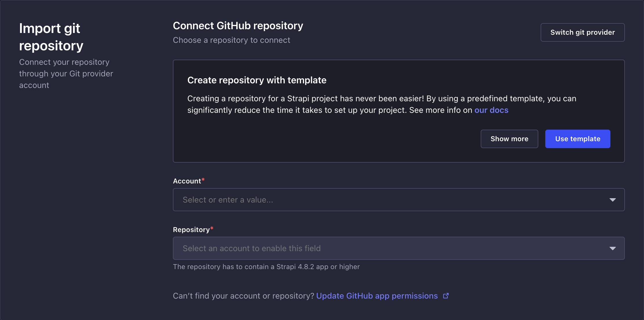This screenshot has width=644, height=320.
Task: Click Update GitHub app permissions link
Action: click(x=377, y=296)
